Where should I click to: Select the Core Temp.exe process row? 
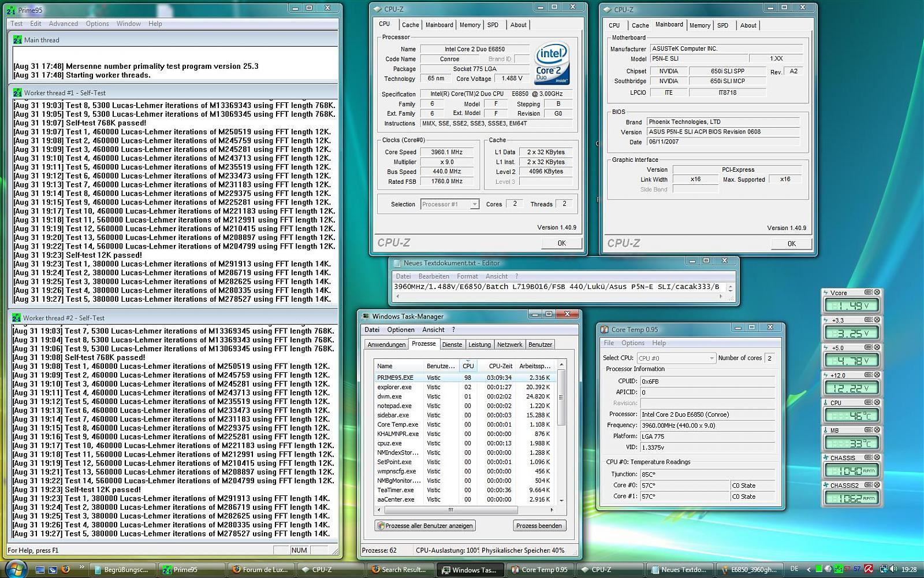pyautogui.click(x=465, y=424)
